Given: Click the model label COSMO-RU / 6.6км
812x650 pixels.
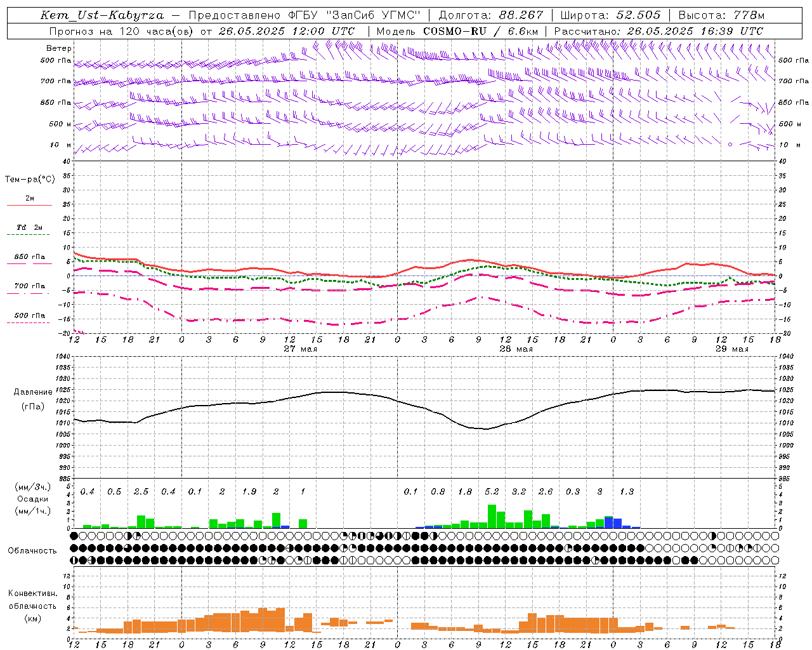Looking at the screenshot, I should pos(481,31).
